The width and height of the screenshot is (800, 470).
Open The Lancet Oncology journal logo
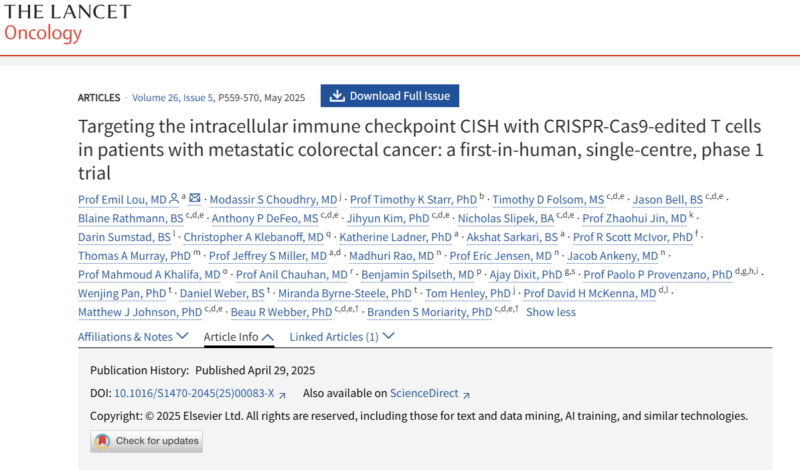click(x=67, y=22)
